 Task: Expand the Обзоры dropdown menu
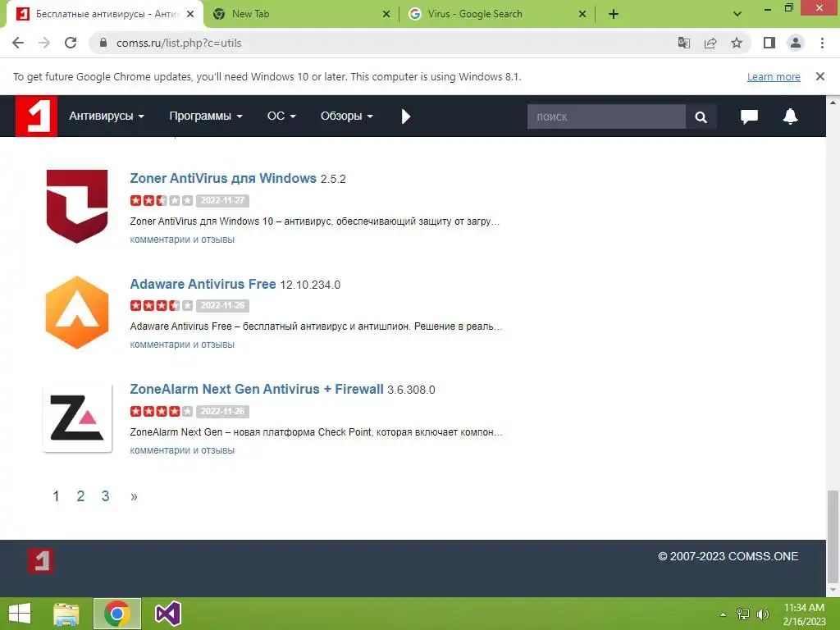pyautogui.click(x=347, y=116)
